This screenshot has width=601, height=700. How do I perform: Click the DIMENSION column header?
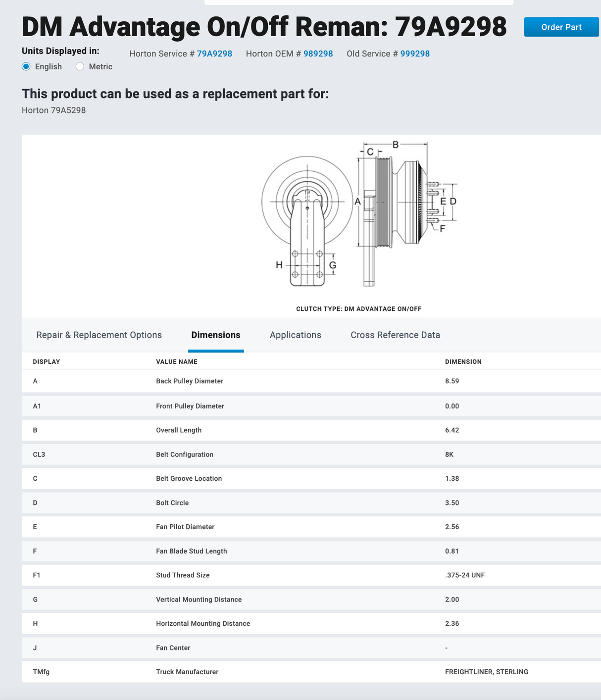pyautogui.click(x=463, y=362)
